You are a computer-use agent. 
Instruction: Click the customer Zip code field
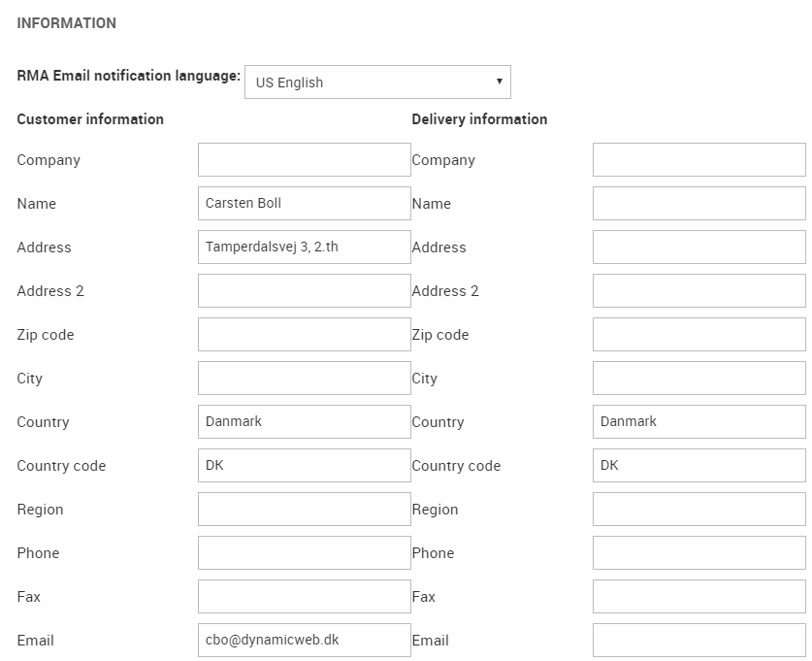click(x=304, y=335)
